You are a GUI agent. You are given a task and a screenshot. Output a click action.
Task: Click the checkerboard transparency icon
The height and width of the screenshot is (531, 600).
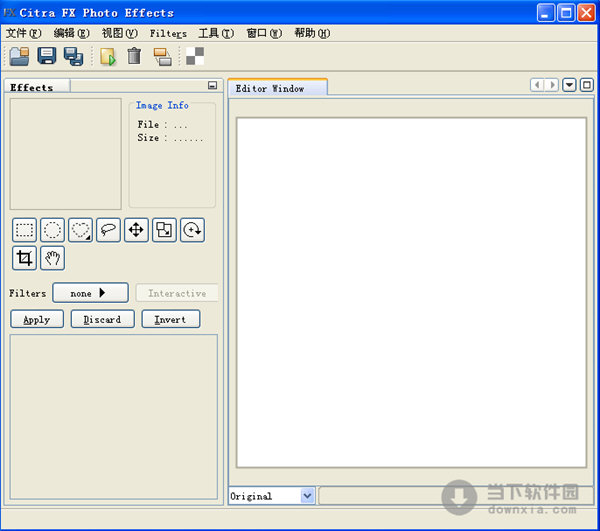click(195, 56)
